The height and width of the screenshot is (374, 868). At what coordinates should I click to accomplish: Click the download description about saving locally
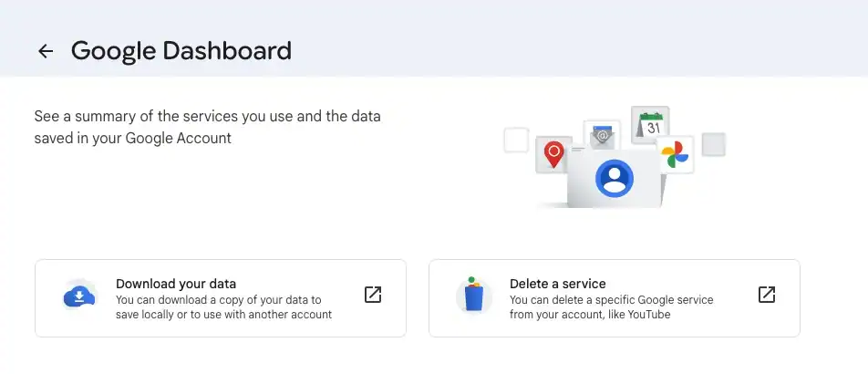pos(223,307)
